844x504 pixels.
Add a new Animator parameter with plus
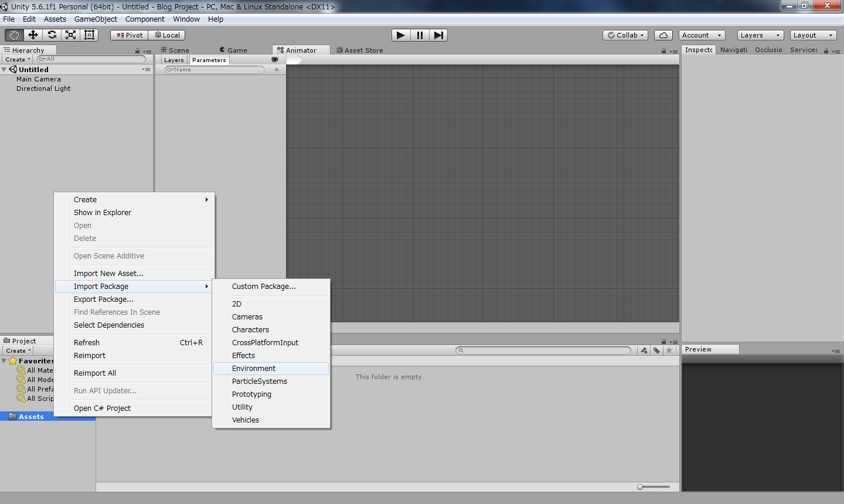click(x=277, y=70)
